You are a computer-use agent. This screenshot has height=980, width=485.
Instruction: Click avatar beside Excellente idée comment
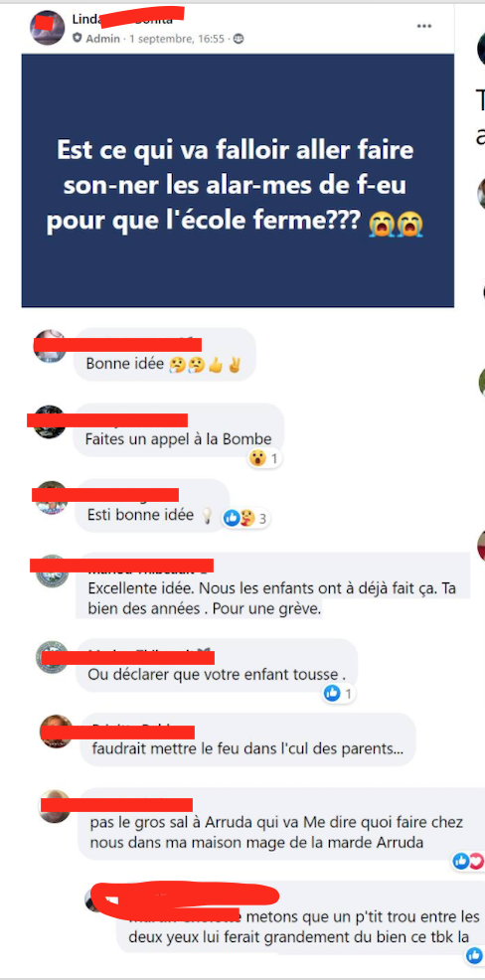(x=52, y=571)
